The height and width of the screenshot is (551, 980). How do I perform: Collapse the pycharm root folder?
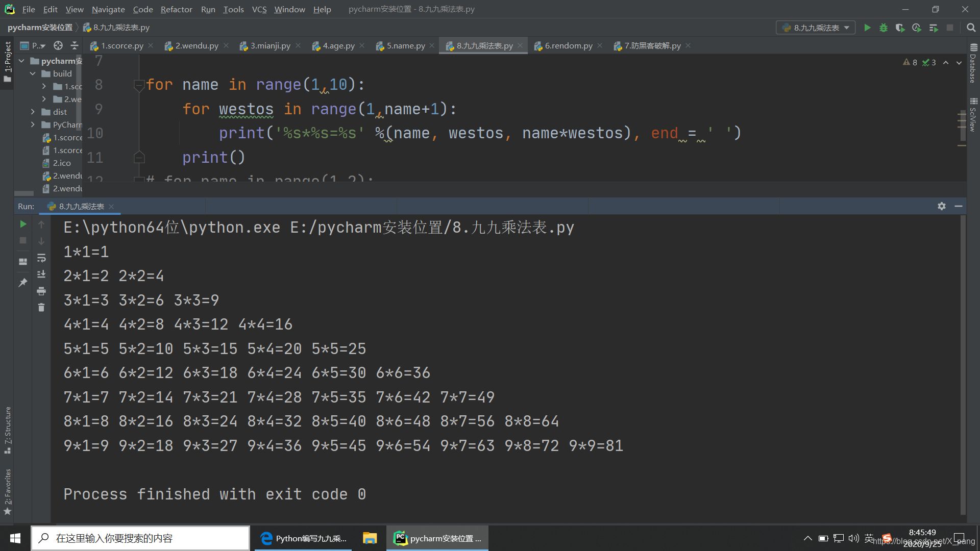[x=21, y=61]
